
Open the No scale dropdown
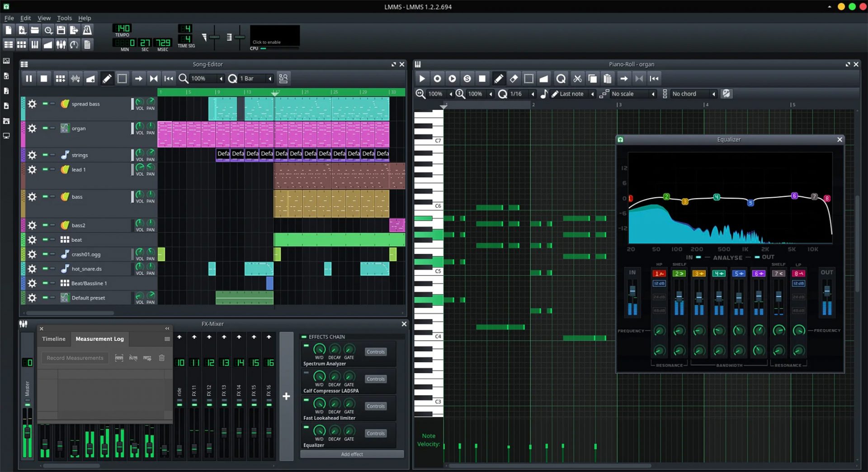(x=633, y=94)
